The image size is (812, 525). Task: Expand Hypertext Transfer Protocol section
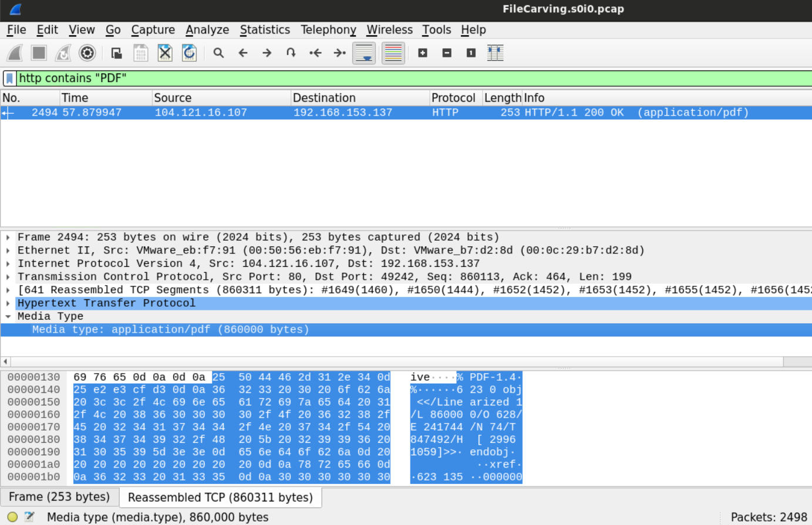[8, 303]
